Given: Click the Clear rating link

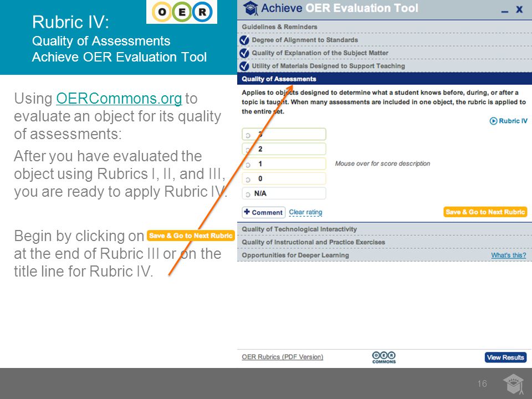Looking at the screenshot, I should click(305, 212).
